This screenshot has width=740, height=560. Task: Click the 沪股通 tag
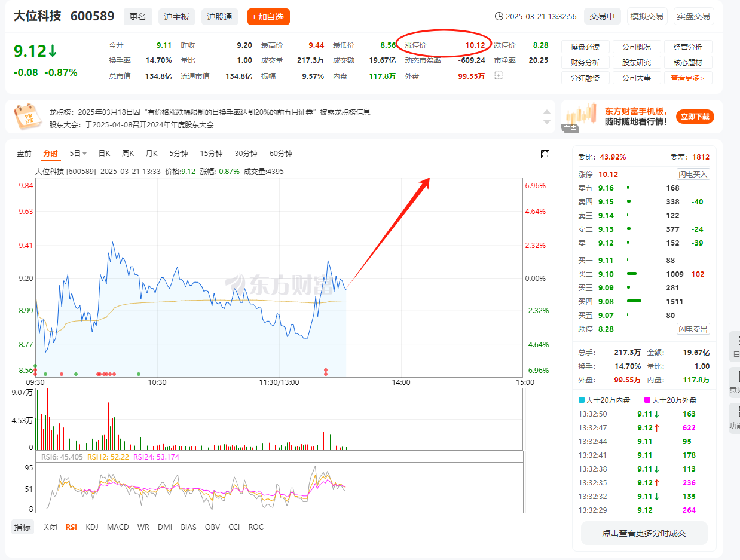click(x=220, y=17)
